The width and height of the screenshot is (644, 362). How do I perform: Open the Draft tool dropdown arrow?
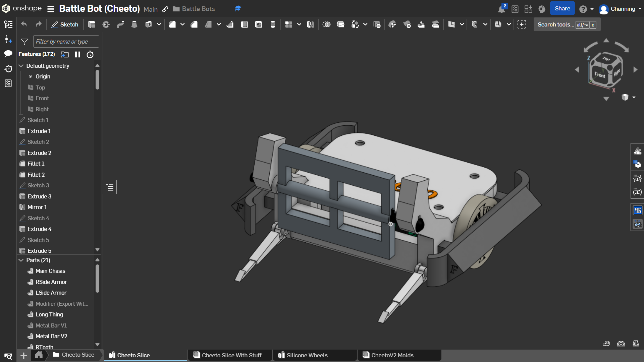[x=219, y=24]
